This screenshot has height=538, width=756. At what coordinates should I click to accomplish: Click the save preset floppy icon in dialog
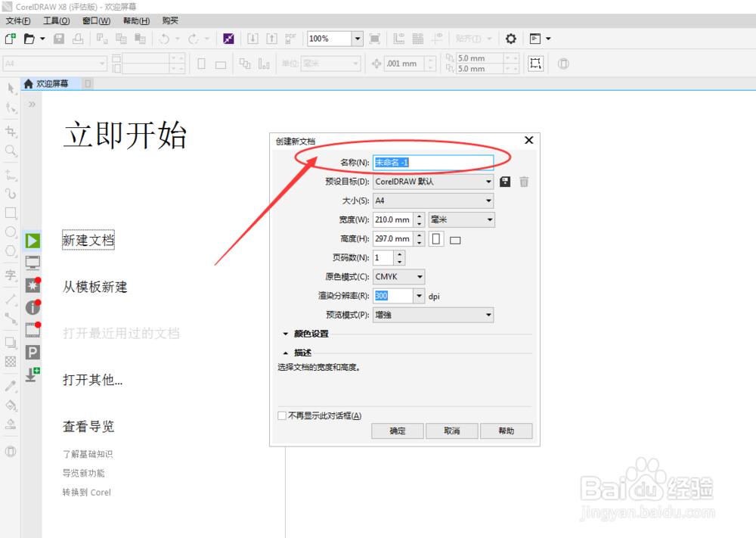(505, 182)
